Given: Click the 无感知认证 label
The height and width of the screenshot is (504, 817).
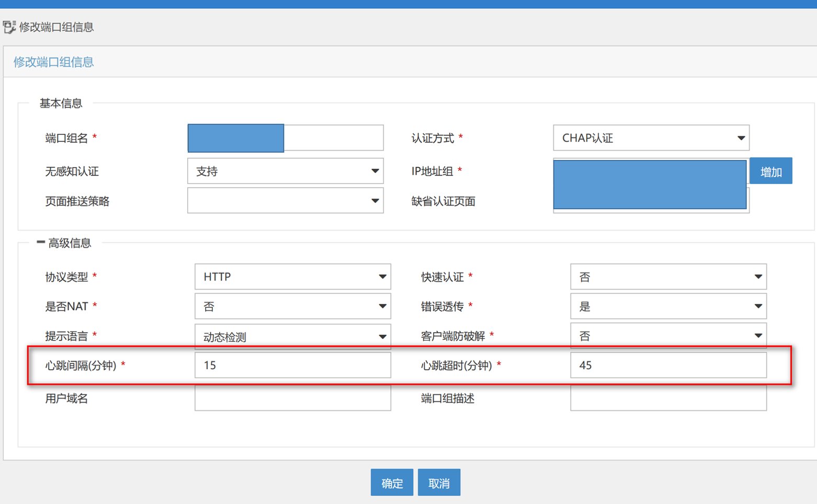Looking at the screenshot, I should 72,171.
